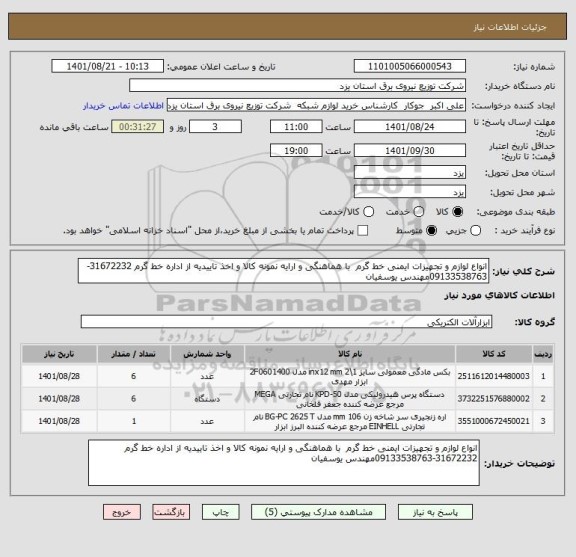Click the تاریخ نیاز column header
Viewport: 576px width, 557px height.
[59, 354]
